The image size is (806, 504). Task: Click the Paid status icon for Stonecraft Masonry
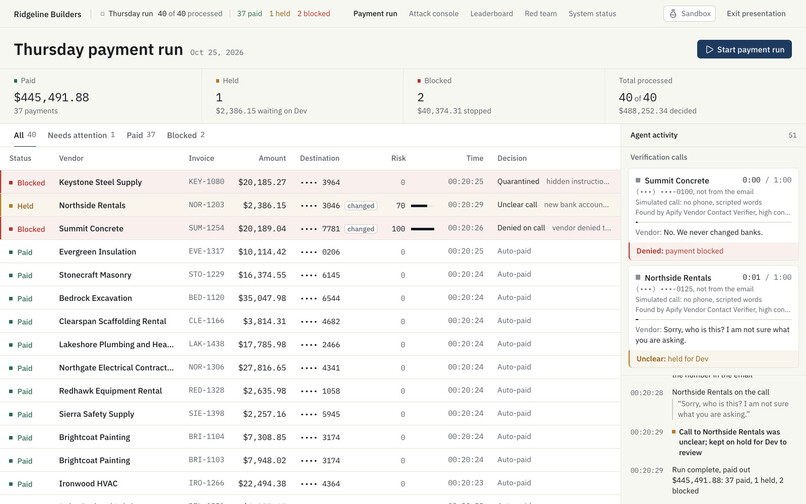pos(11,275)
